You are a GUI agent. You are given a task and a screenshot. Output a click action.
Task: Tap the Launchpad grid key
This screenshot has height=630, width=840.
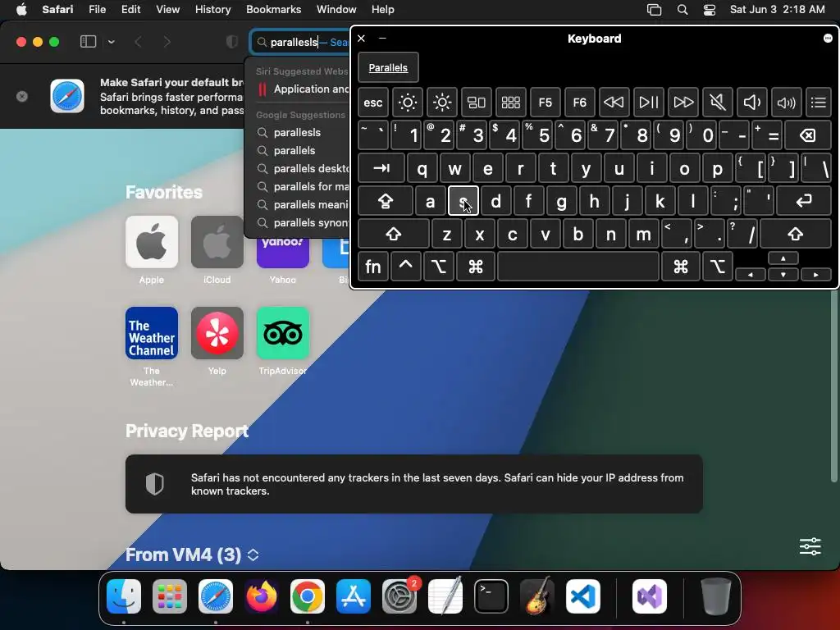[510, 103]
